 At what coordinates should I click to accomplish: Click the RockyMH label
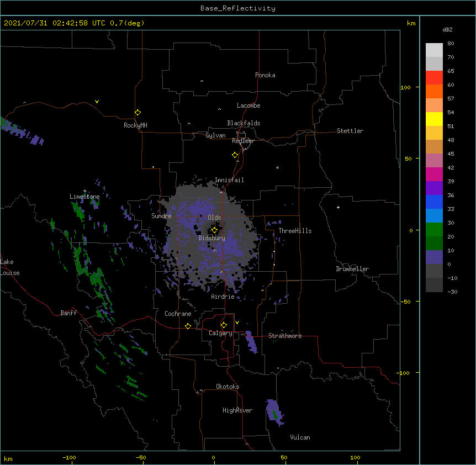pos(135,125)
